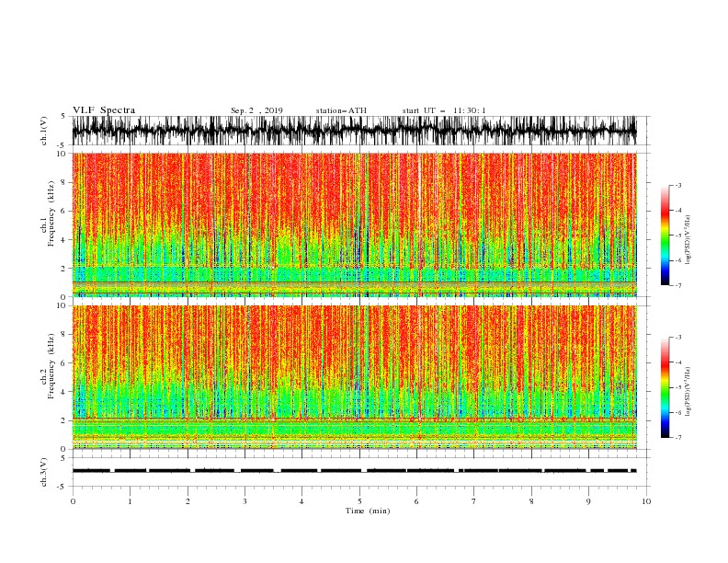
Task: Click the time axis tick label '0'
Action: tap(73, 501)
